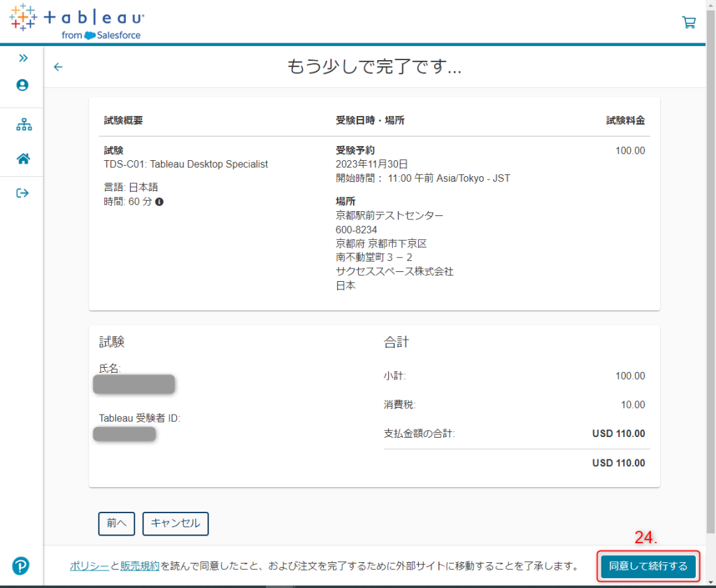
Task: Open the user profile icon in sidebar
Action: point(22,85)
